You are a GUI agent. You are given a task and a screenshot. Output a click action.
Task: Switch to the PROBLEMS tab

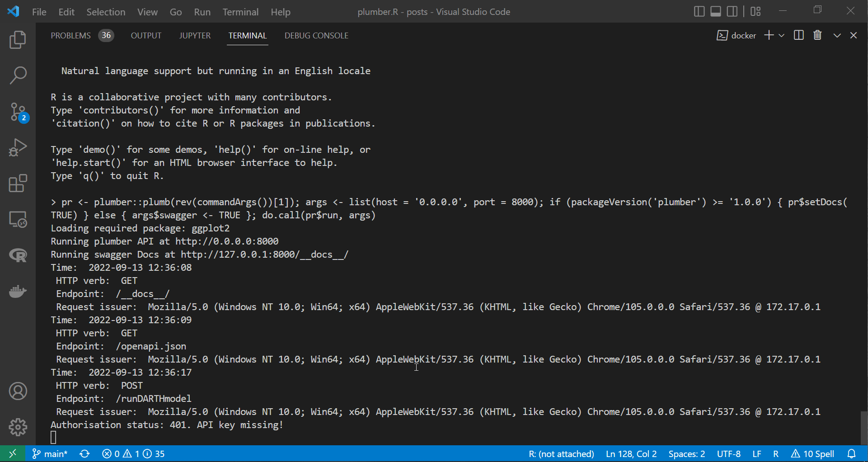coord(70,36)
